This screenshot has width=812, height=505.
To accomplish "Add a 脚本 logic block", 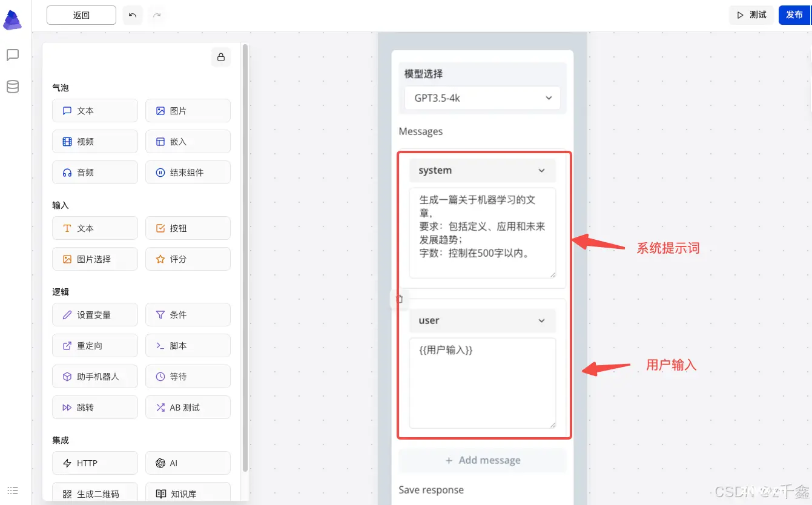I will (x=188, y=346).
